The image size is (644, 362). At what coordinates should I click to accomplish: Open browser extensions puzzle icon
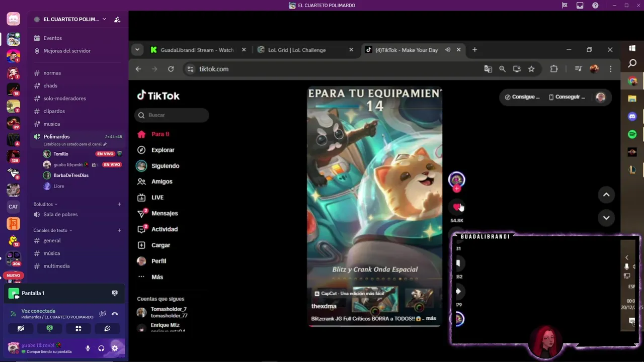[x=554, y=69]
